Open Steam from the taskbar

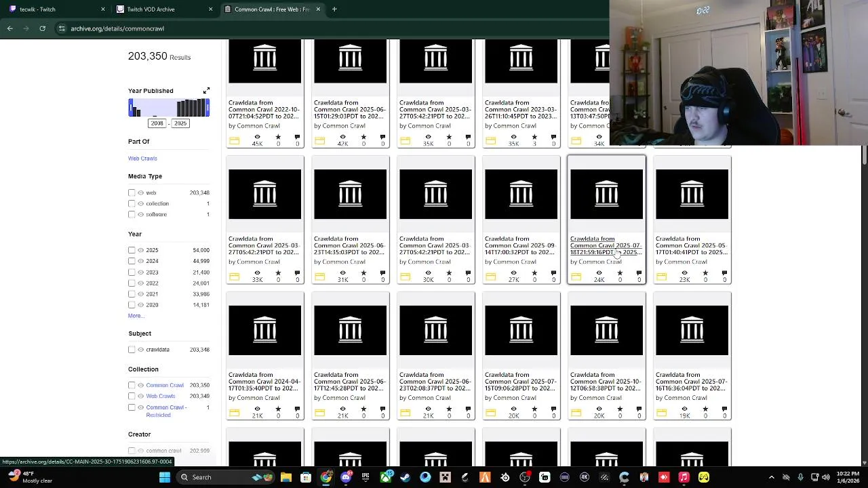tap(406, 477)
